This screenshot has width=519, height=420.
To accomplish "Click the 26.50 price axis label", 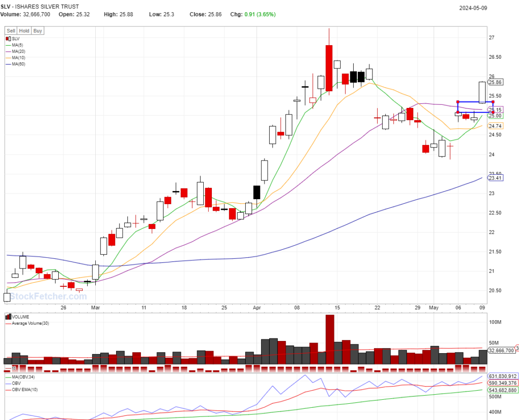I will (495, 57).
